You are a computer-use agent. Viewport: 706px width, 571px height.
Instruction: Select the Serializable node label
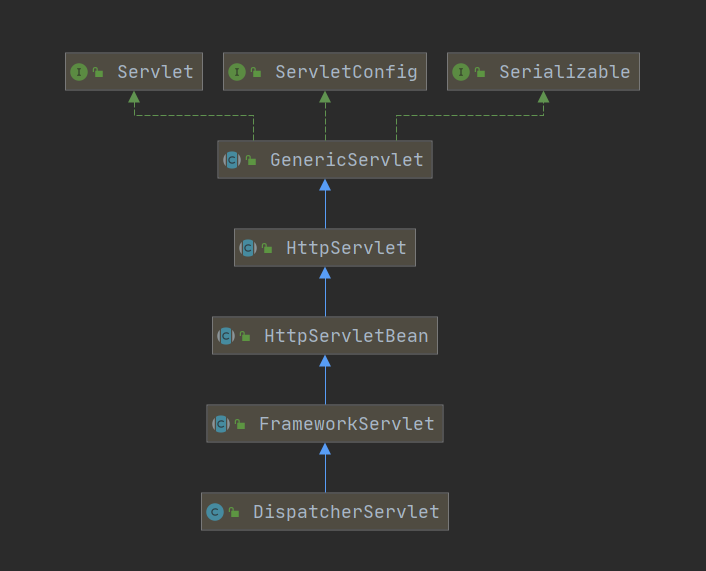(565, 72)
